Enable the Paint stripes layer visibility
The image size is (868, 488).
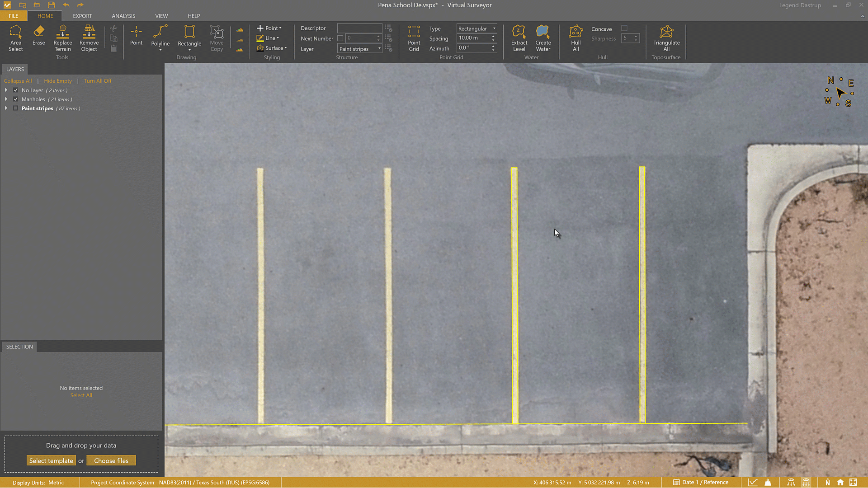(15, 108)
